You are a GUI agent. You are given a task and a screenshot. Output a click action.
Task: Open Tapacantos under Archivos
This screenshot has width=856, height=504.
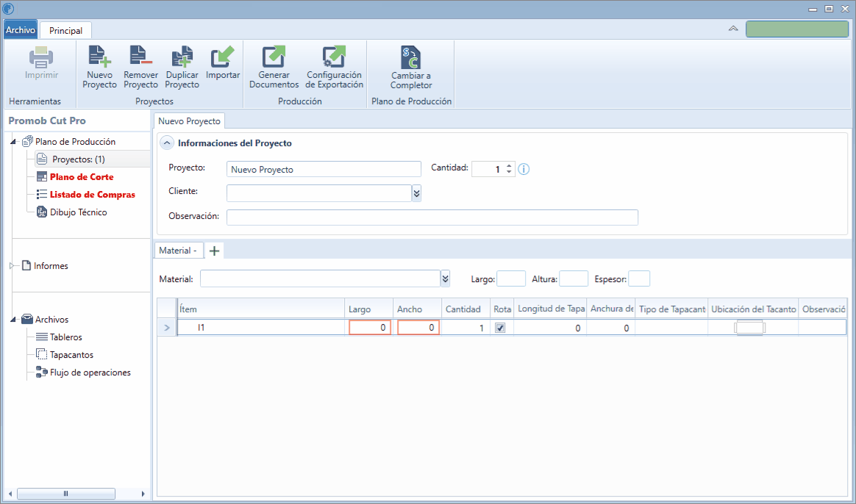coord(71,355)
